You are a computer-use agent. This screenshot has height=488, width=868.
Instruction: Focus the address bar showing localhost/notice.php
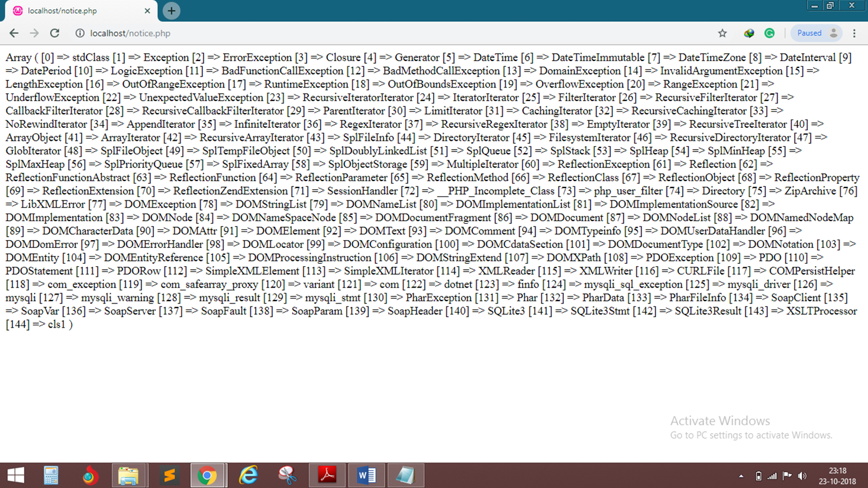[355, 33]
